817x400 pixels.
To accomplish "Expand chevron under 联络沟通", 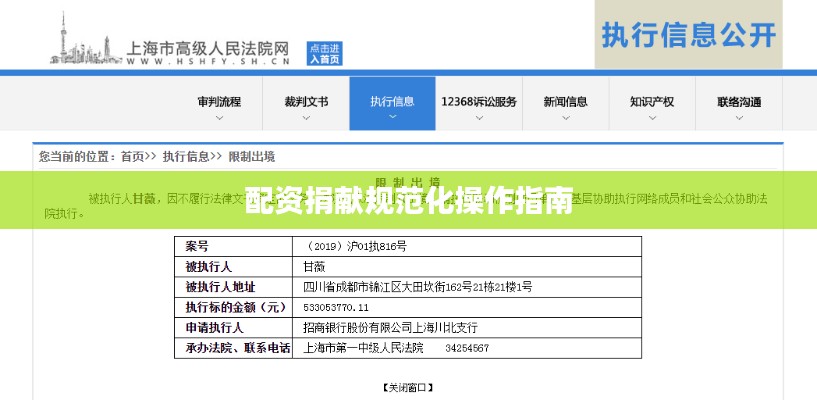I will (x=739, y=118).
